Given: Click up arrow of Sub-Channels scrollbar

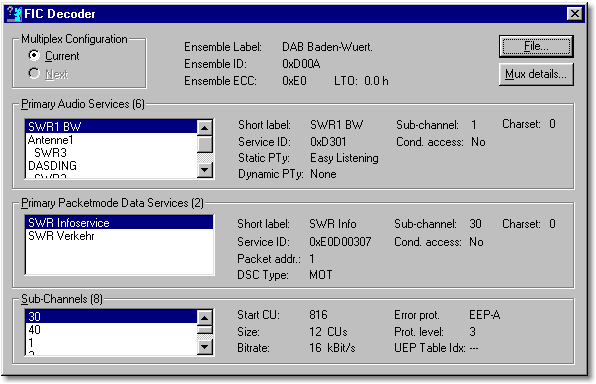Looking at the screenshot, I should (x=205, y=317).
